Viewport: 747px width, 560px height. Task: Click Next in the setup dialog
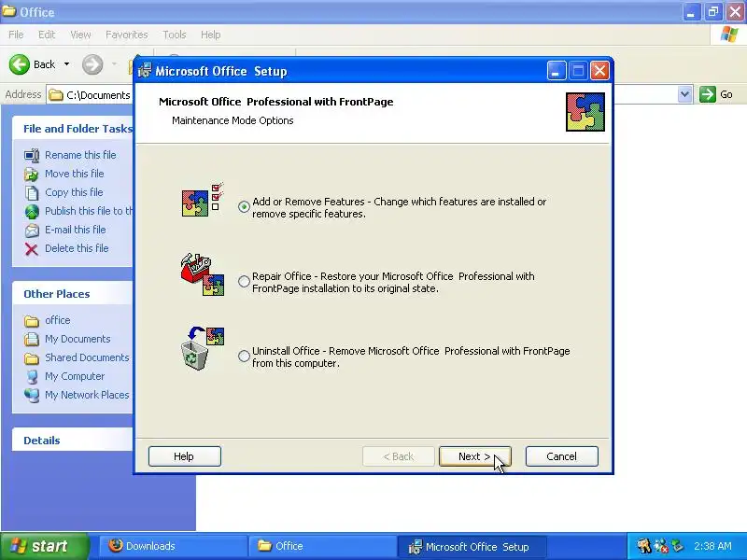point(474,456)
